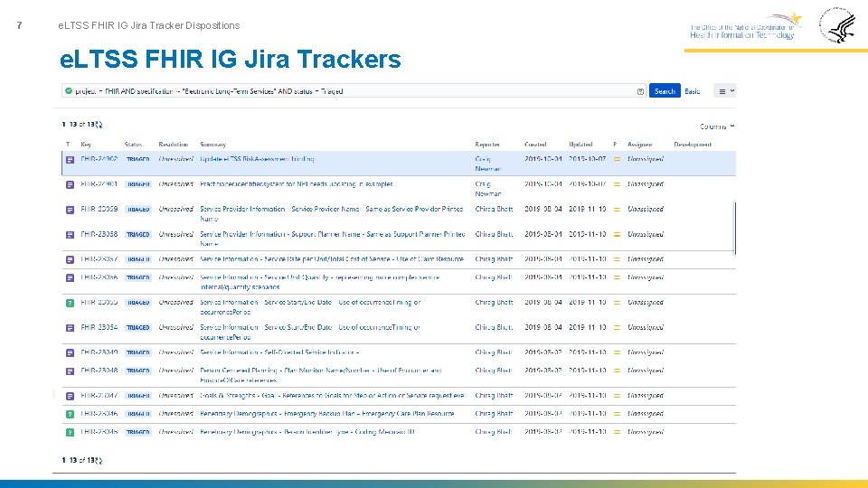Open issue key FHIR-23059
Viewport: 868px width, 488px height.
99,209
